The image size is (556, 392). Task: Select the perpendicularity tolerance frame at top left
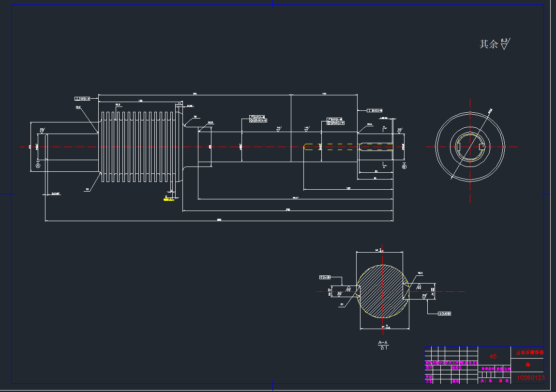[83, 98]
